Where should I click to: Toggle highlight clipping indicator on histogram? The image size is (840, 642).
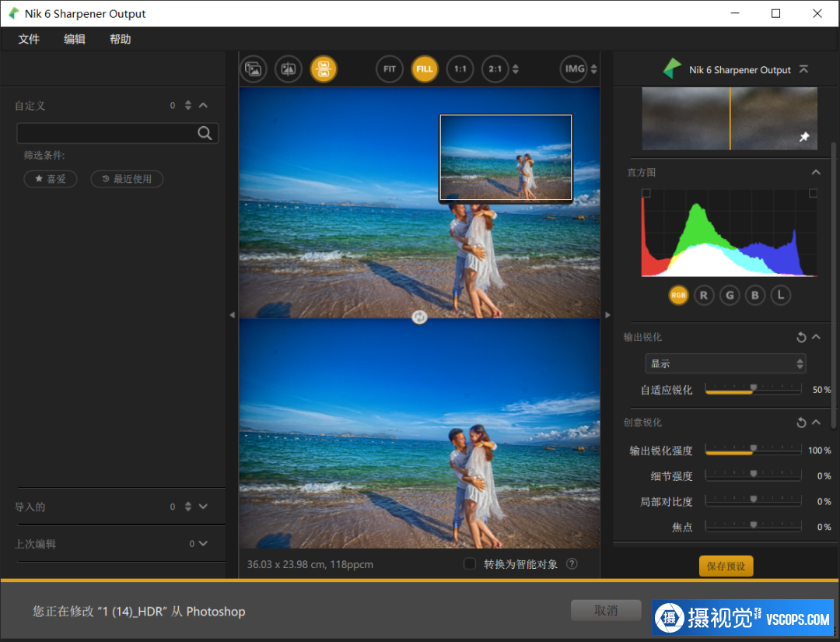point(813,193)
